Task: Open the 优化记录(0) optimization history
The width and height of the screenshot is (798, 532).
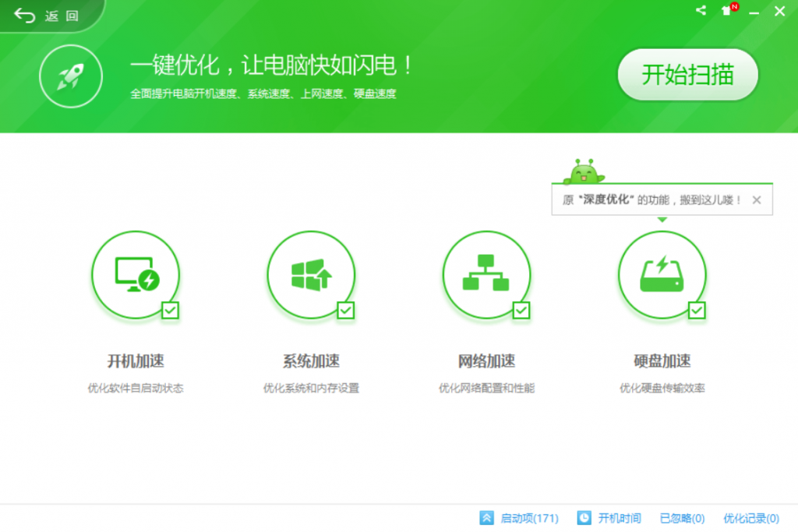Action: click(x=750, y=518)
